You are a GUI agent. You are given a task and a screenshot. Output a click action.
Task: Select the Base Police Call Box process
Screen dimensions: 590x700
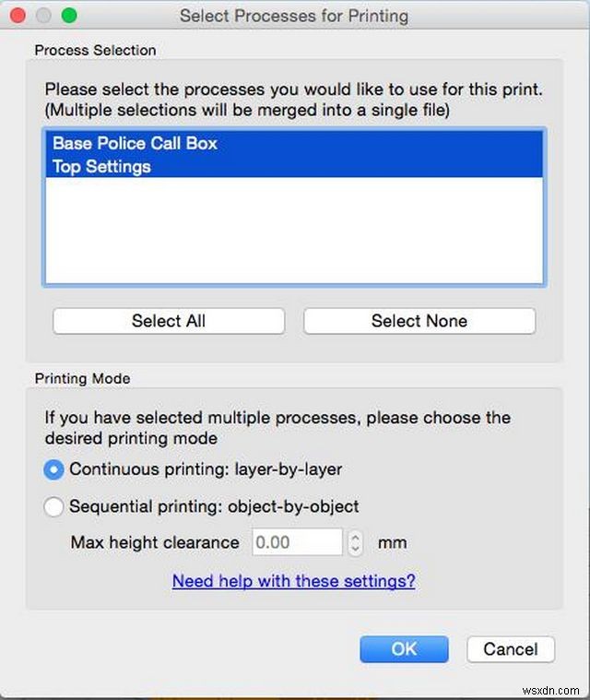(x=135, y=144)
